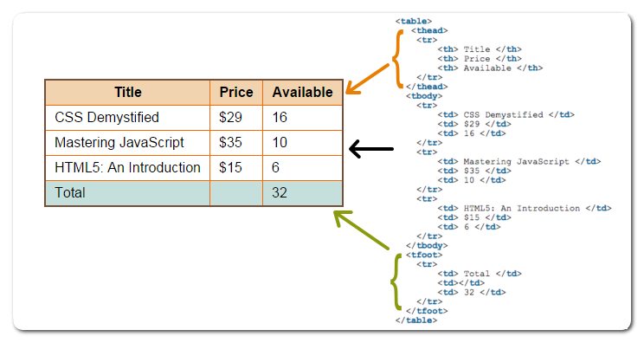Click the Total footer cell
The image size is (644, 343).
128,192
